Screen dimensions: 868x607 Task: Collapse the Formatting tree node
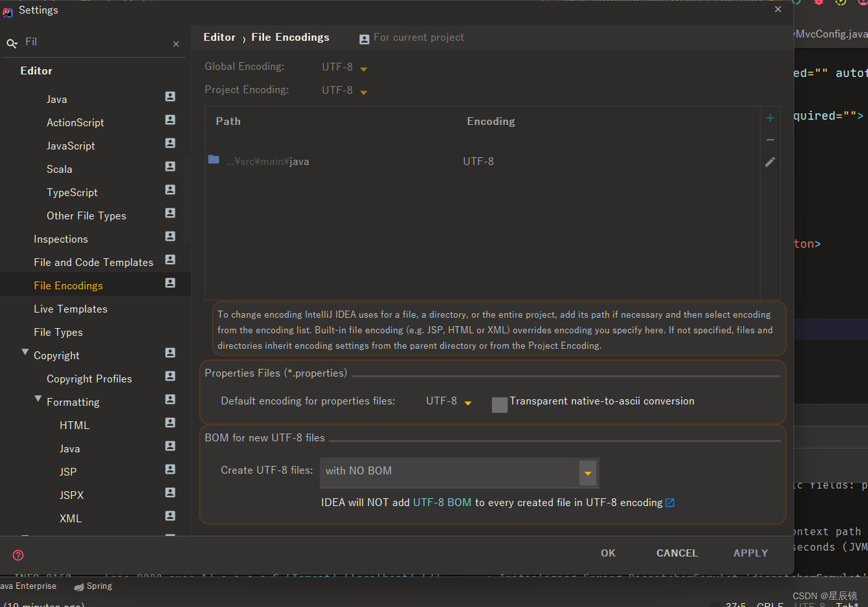click(x=38, y=399)
